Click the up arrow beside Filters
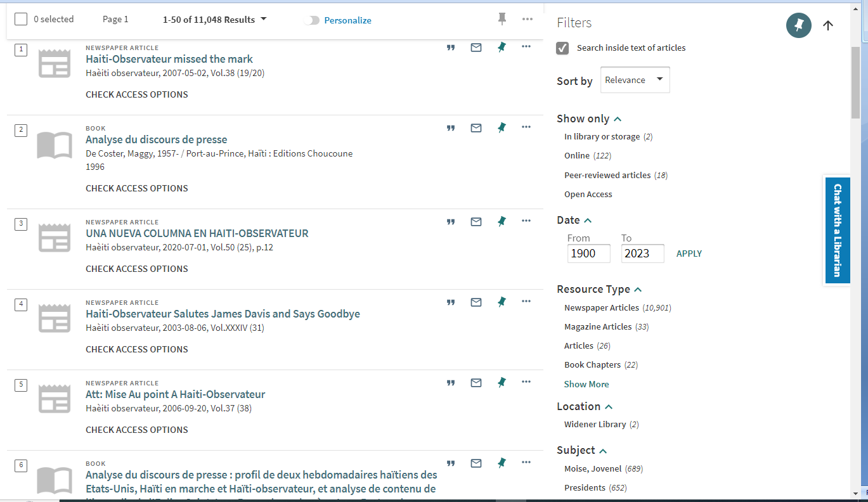Image resolution: width=868 pixels, height=502 pixels. [x=827, y=25]
